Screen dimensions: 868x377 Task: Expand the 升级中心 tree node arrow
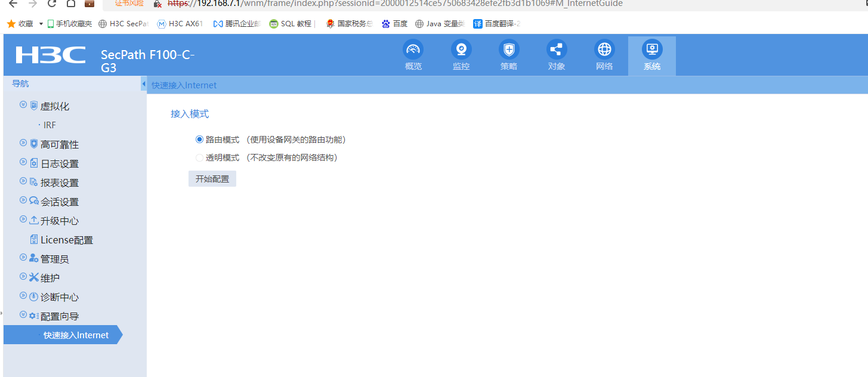[x=23, y=219]
